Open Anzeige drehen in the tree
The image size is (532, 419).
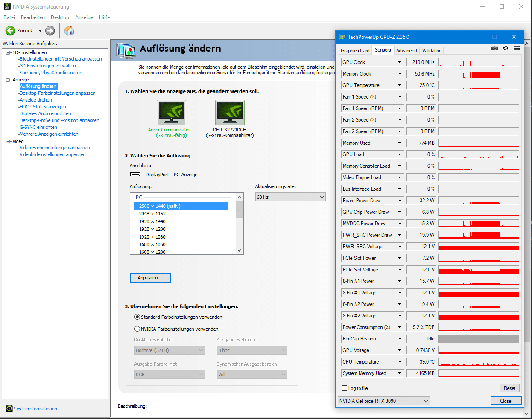36,100
